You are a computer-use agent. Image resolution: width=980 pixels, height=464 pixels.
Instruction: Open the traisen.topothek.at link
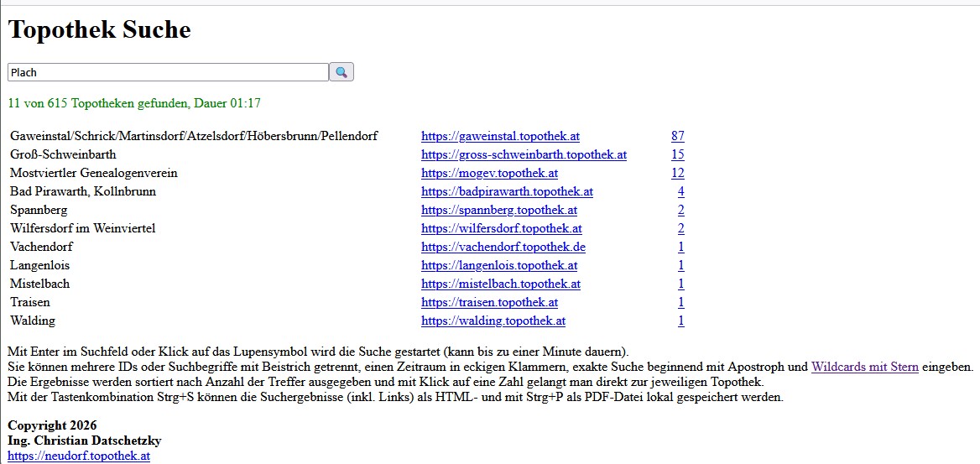click(x=489, y=302)
